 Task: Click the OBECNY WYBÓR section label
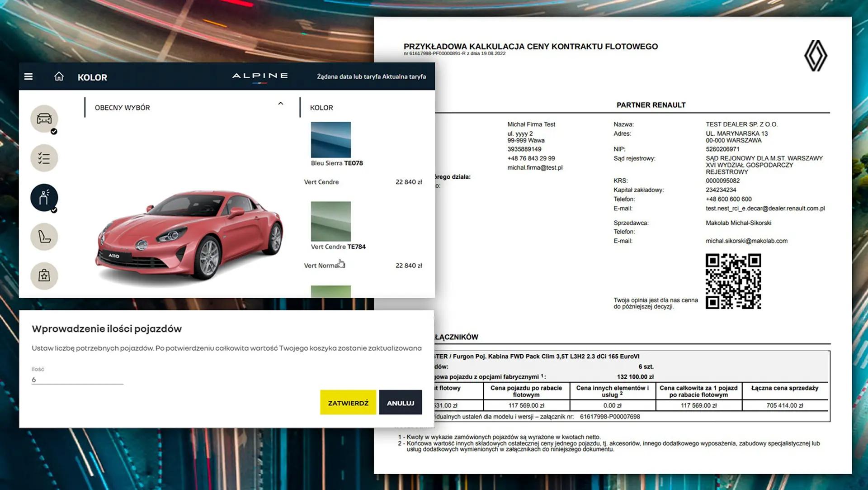coord(122,108)
